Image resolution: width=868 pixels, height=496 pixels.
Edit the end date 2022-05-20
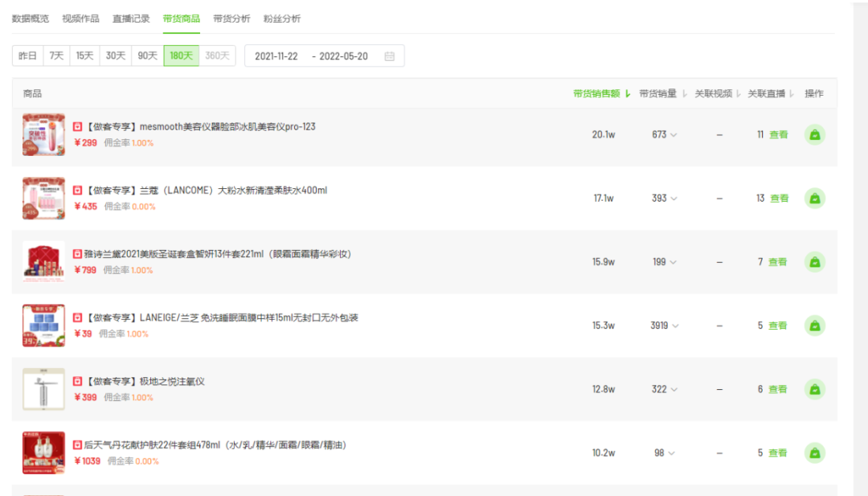click(x=343, y=56)
